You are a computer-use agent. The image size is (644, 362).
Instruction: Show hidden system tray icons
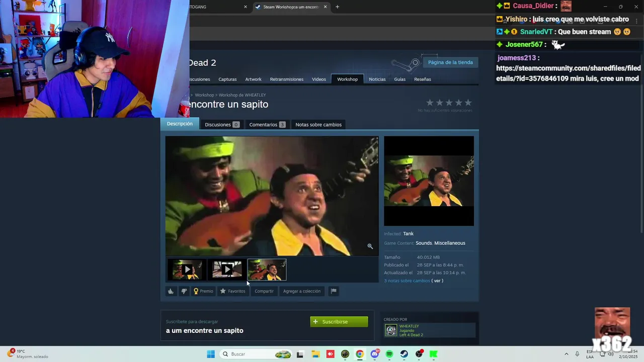point(566,354)
